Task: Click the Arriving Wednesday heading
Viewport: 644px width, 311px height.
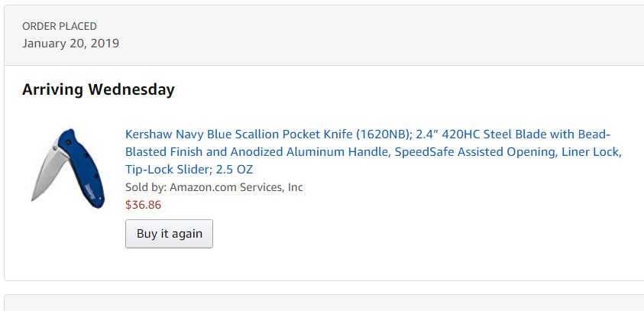Action: click(x=98, y=89)
